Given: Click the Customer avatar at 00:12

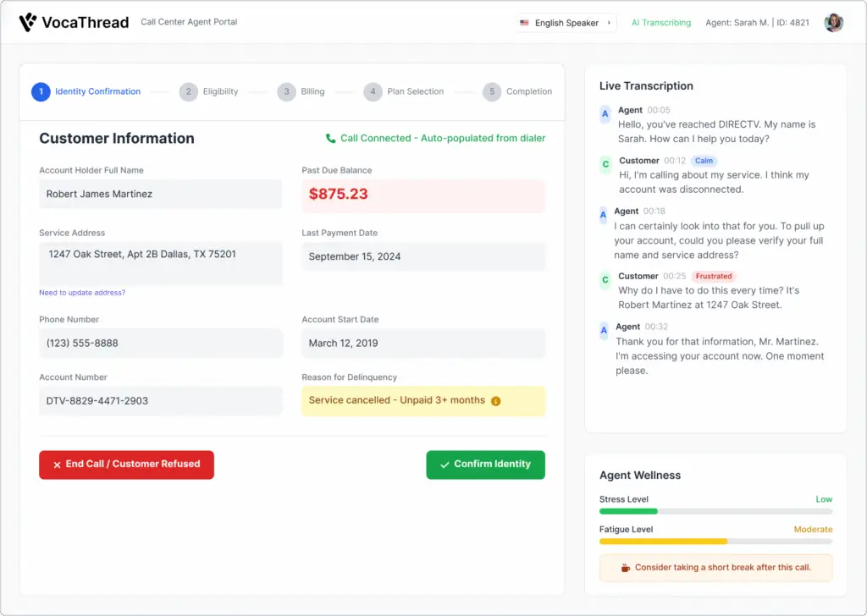Looking at the screenshot, I should (605, 164).
